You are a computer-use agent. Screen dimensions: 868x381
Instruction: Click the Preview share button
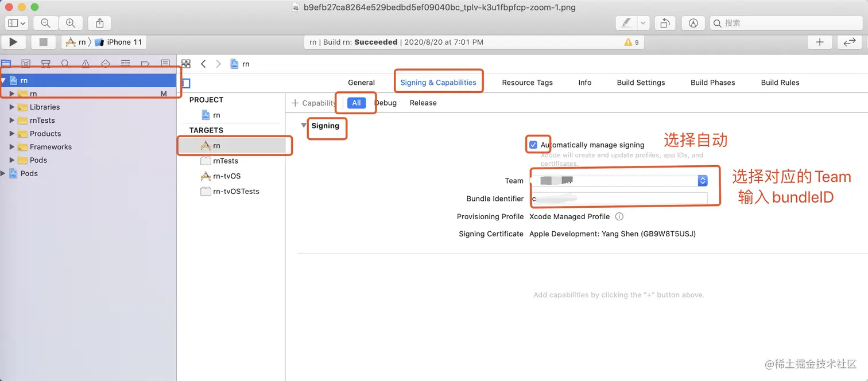(x=99, y=23)
